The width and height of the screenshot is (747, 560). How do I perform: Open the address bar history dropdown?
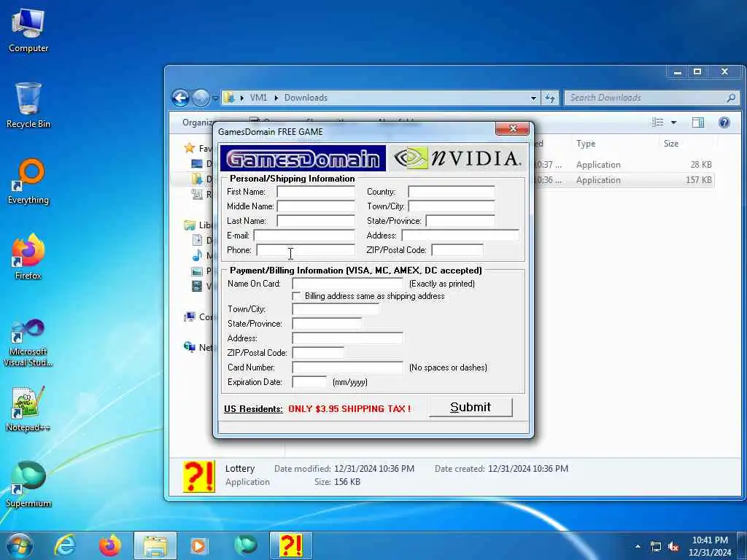coord(533,98)
